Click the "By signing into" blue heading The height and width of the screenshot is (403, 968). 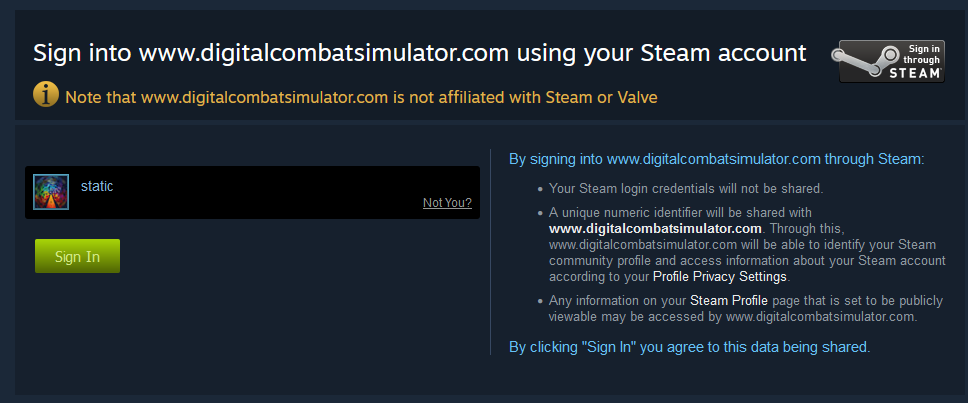tap(716, 158)
